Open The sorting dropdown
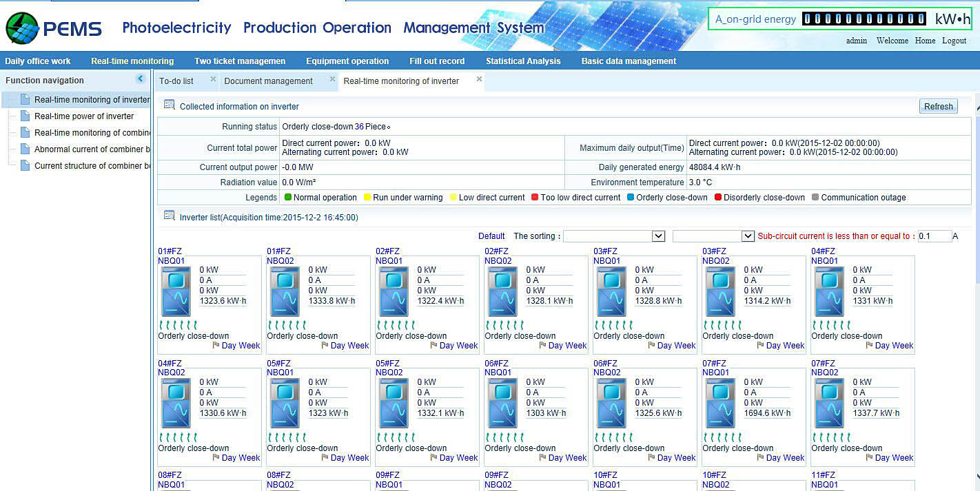The width and height of the screenshot is (980, 491). [x=614, y=236]
